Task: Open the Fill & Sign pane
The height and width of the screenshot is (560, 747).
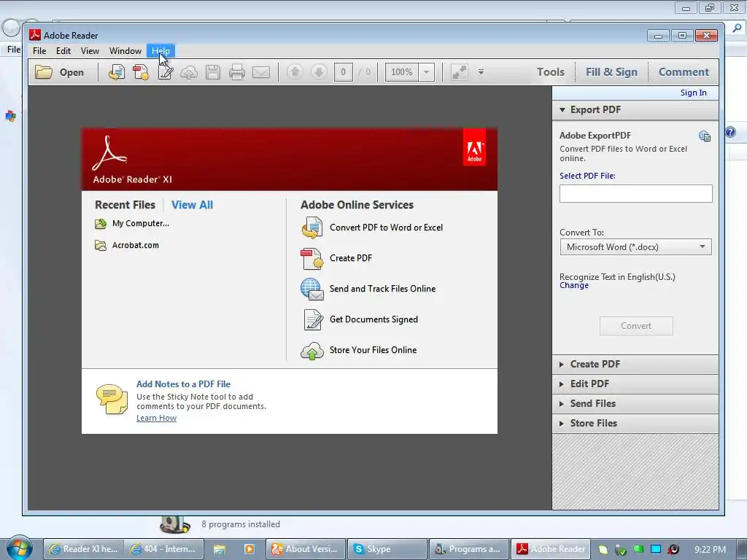Action: click(x=611, y=72)
